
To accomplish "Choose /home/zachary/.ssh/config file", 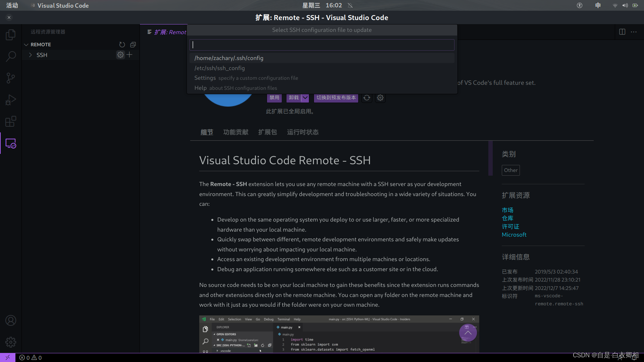I will 322,58.
